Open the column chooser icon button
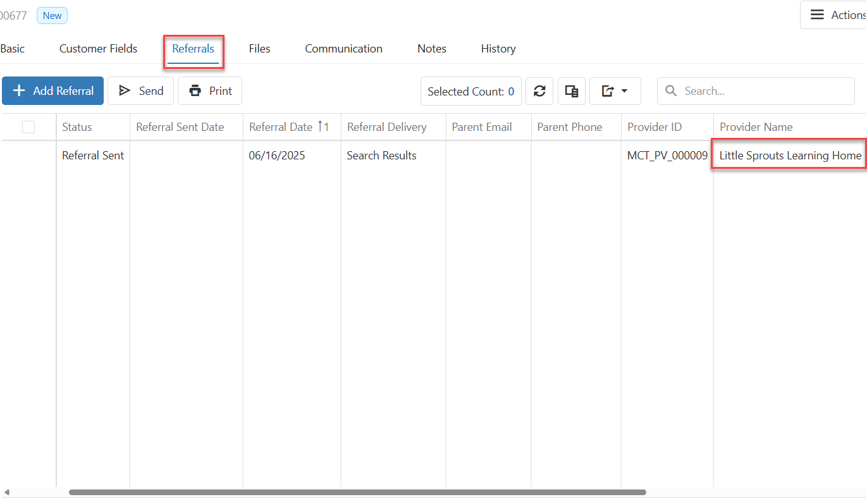 pyautogui.click(x=572, y=91)
